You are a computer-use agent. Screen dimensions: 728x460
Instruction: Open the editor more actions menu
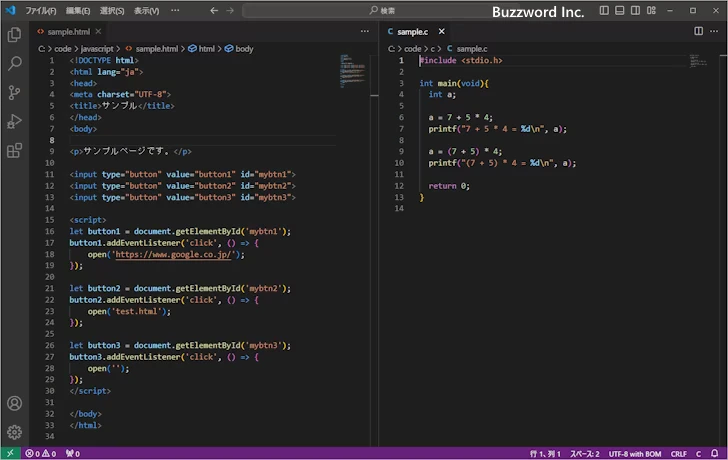click(715, 31)
